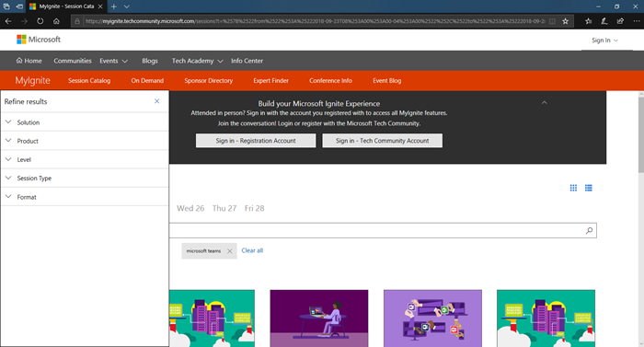
Task: Close the Refine results panel
Action: tap(157, 101)
